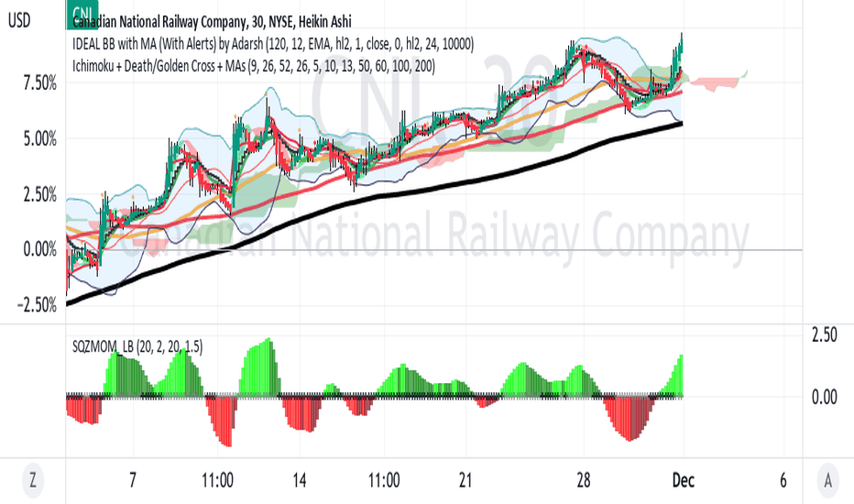This screenshot has width=854, height=504.
Task: Select the IDEAL BB with MA indicator label
Action: click(x=273, y=44)
